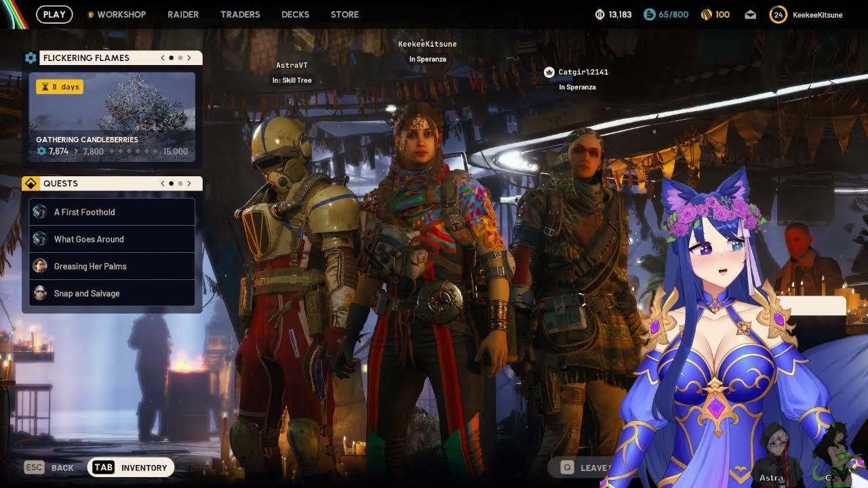Select the Snap and Salvage quest
This screenshot has height=488, width=868.
point(112,293)
